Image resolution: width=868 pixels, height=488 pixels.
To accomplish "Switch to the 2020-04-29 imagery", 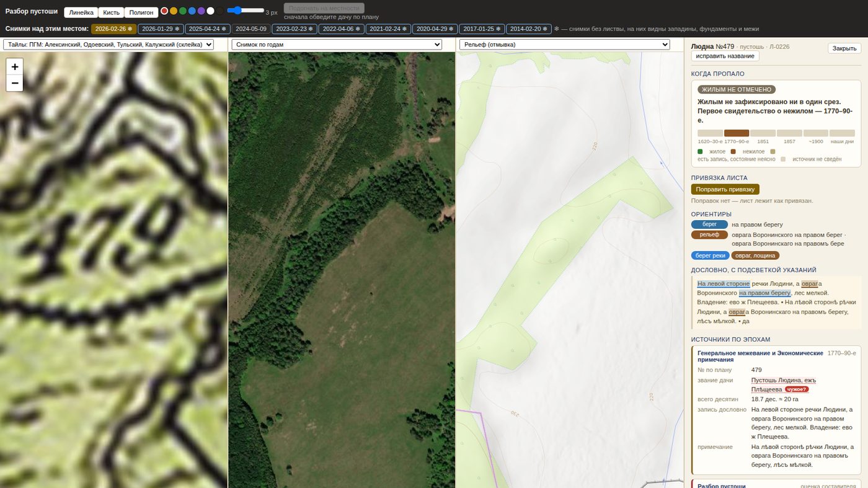I will [435, 29].
